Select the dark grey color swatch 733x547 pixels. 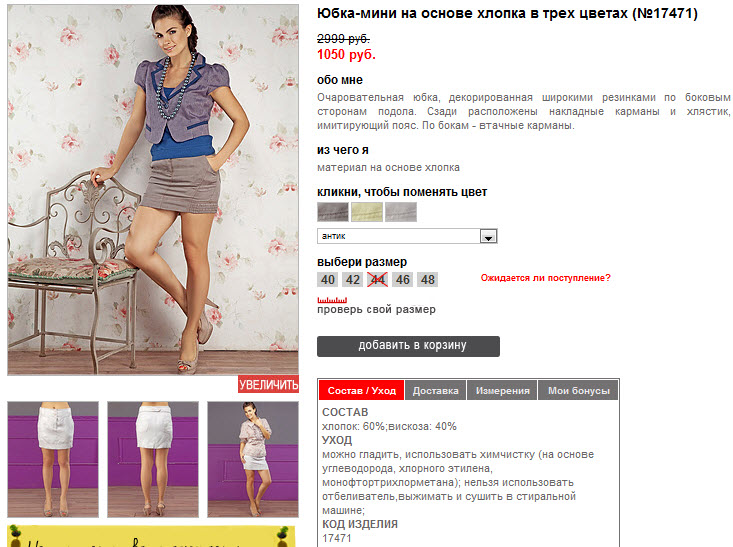pos(333,212)
